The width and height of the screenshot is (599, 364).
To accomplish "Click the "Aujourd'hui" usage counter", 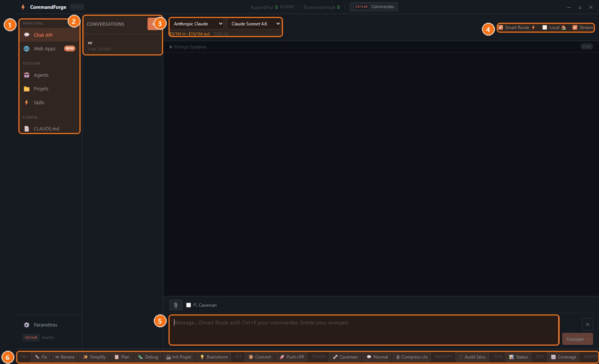I will pos(272,7).
